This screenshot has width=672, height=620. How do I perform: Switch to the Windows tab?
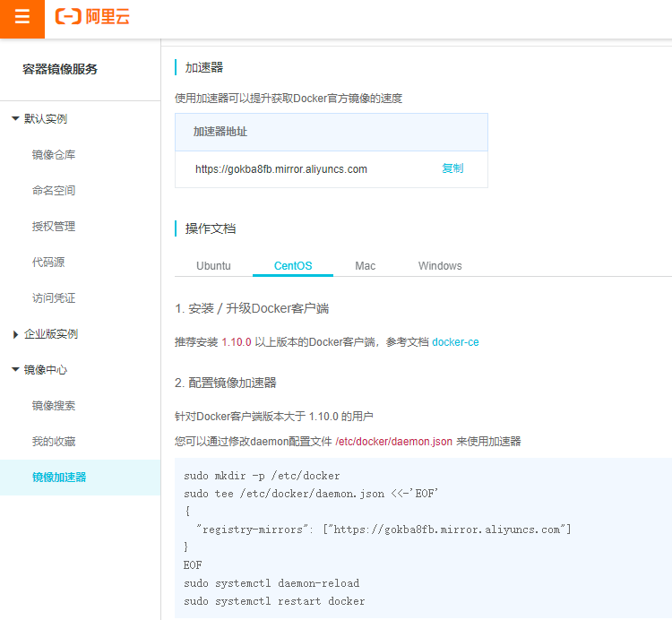point(440,266)
